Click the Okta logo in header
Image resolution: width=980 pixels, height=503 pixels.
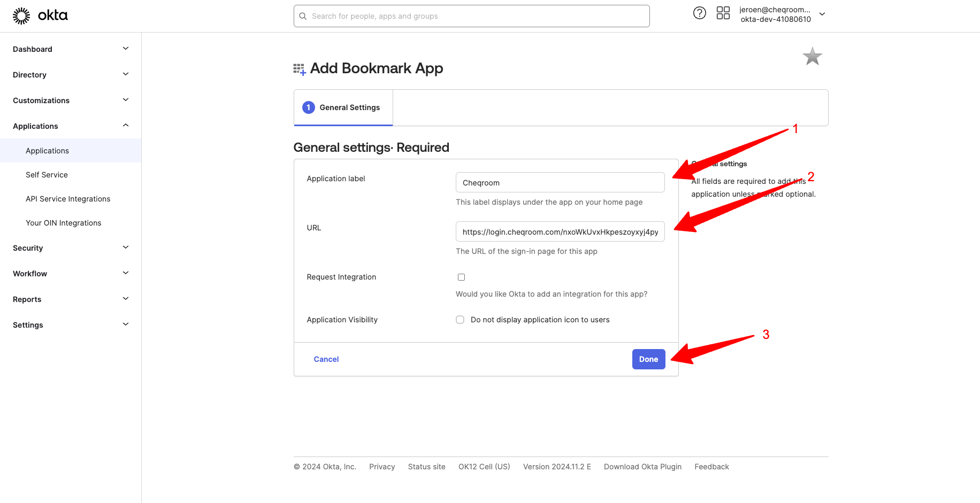point(40,16)
